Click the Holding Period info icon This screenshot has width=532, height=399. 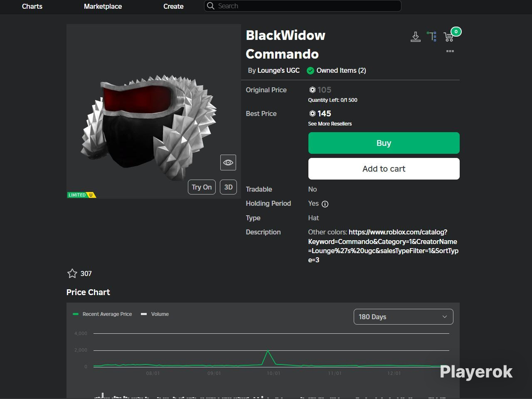[x=325, y=204]
